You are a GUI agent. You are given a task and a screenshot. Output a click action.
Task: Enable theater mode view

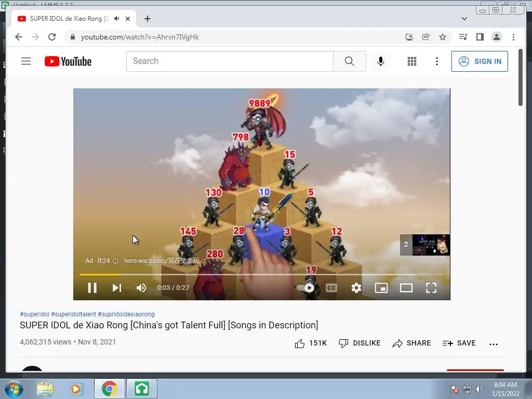click(x=406, y=288)
